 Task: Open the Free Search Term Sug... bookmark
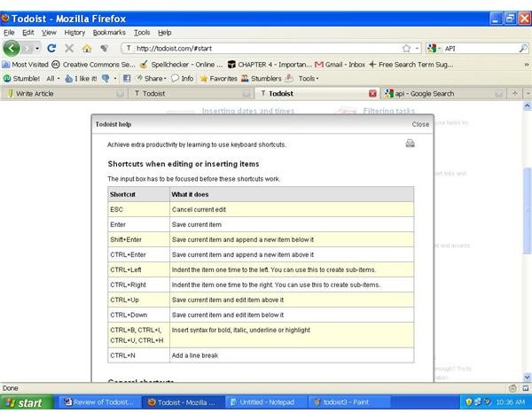click(411, 65)
